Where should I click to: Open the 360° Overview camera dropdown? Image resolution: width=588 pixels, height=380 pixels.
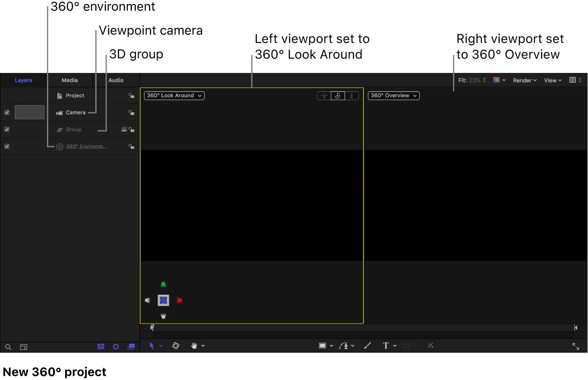(393, 96)
